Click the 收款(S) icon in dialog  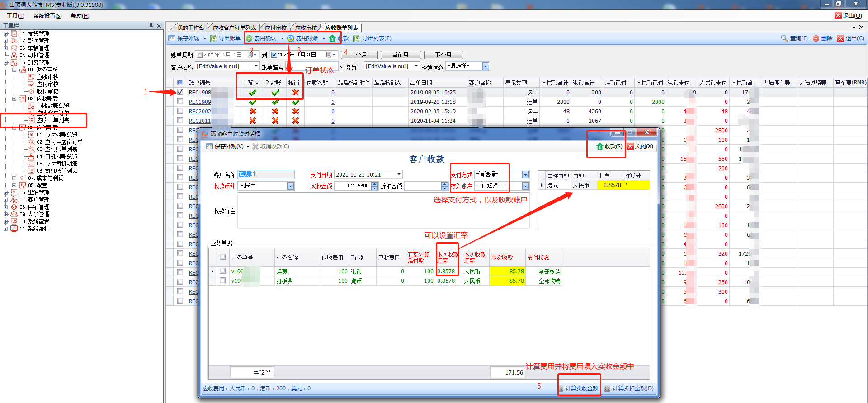[600, 146]
